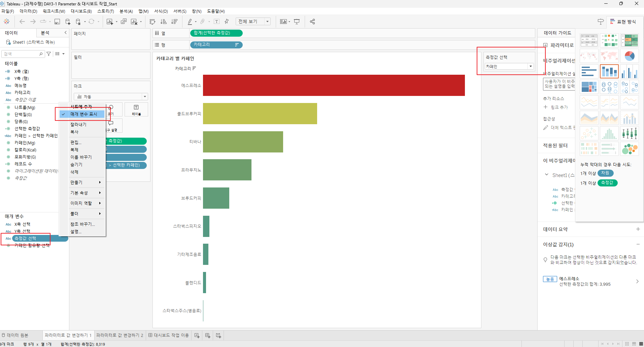Image resolution: width=644 pixels, height=347 pixels.
Task: Click the 합계(선택한 측정값) pill on columns
Action: [216, 33]
